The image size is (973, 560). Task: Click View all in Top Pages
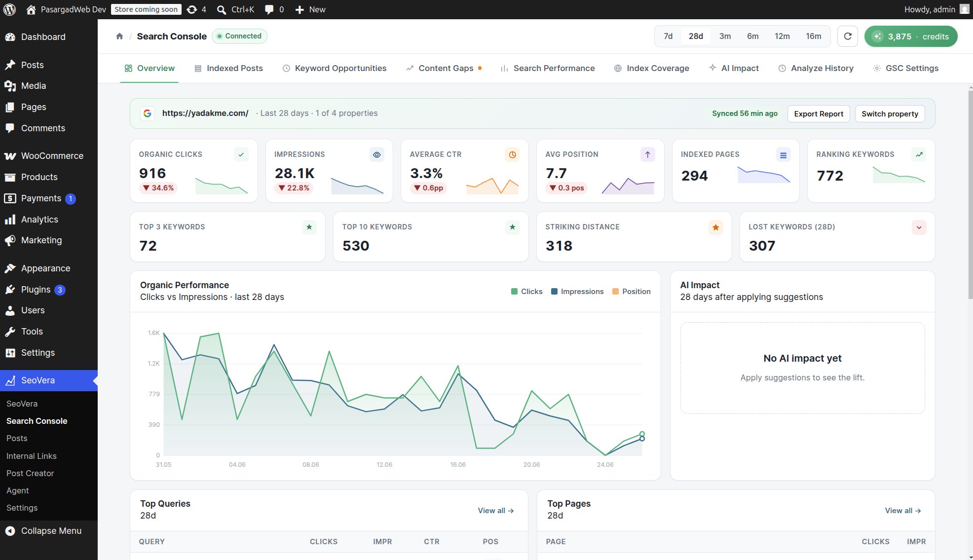click(903, 511)
